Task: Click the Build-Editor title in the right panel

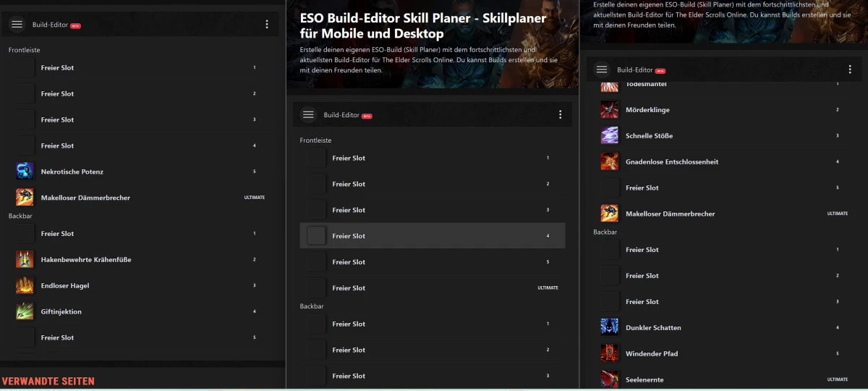Action: pyautogui.click(x=635, y=70)
